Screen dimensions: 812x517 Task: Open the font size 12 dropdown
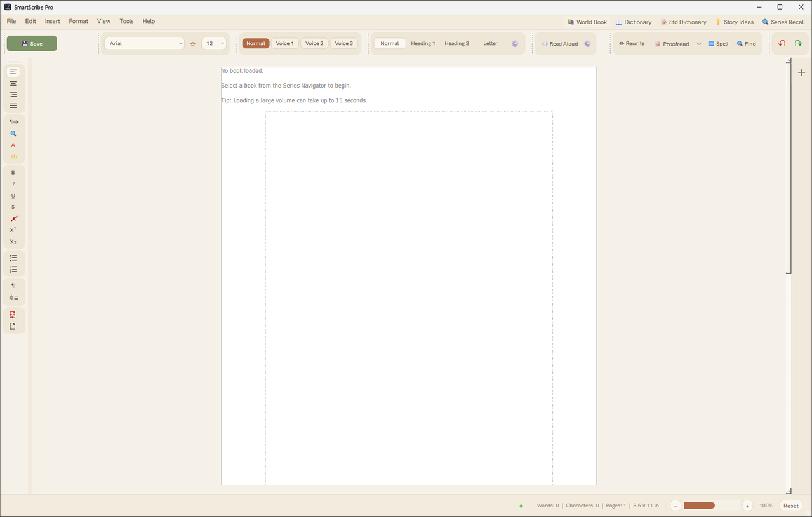coord(214,43)
